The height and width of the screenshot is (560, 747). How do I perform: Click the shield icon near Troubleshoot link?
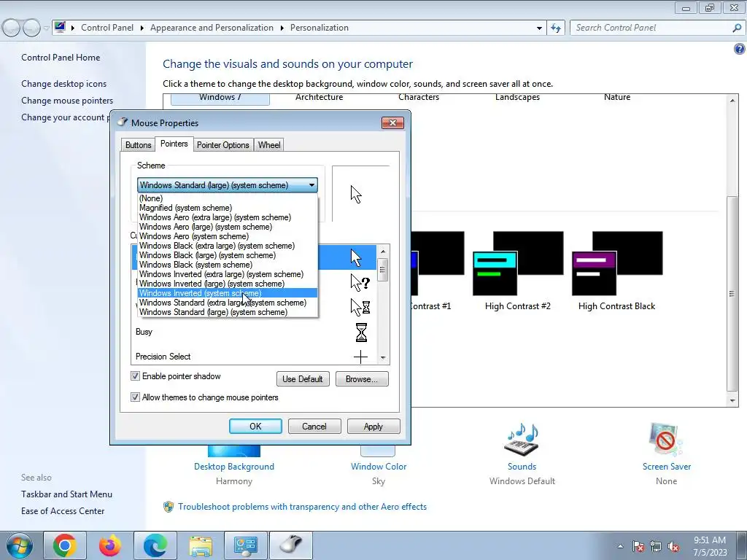(x=169, y=507)
